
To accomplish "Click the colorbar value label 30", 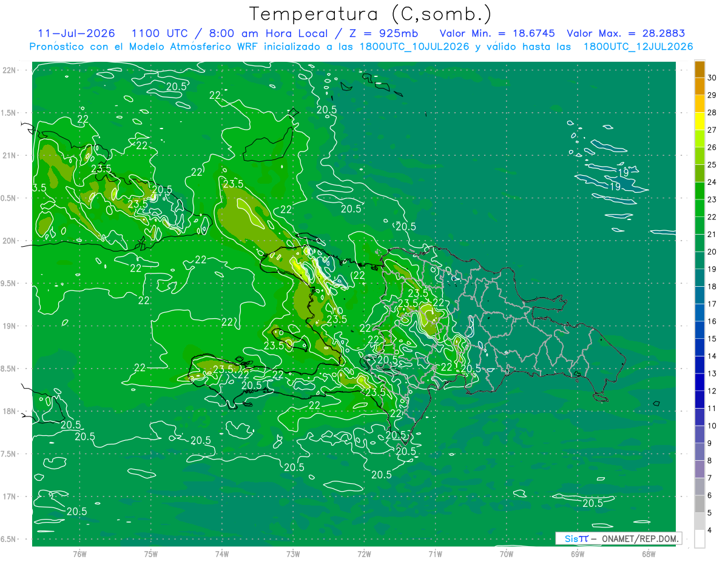I will (712, 78).
